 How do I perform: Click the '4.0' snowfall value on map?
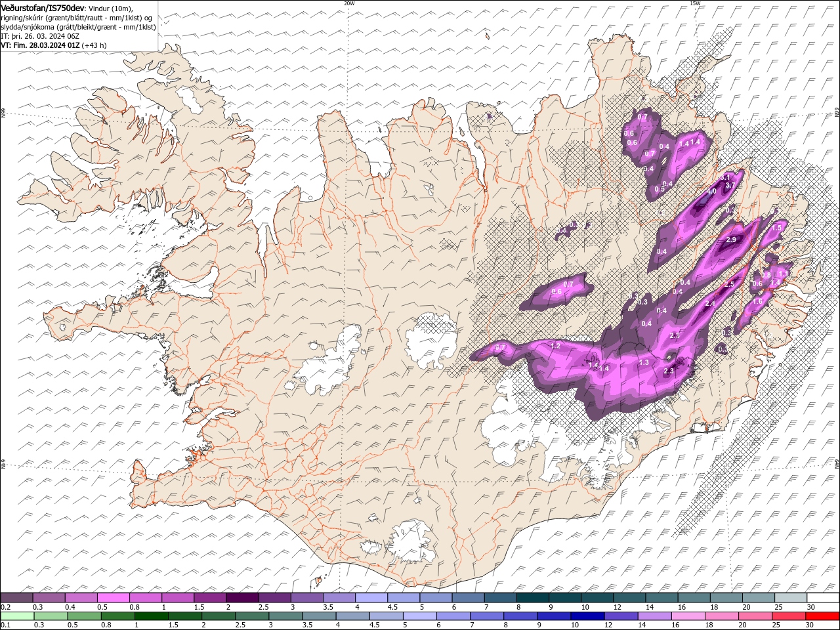point(711,192)
